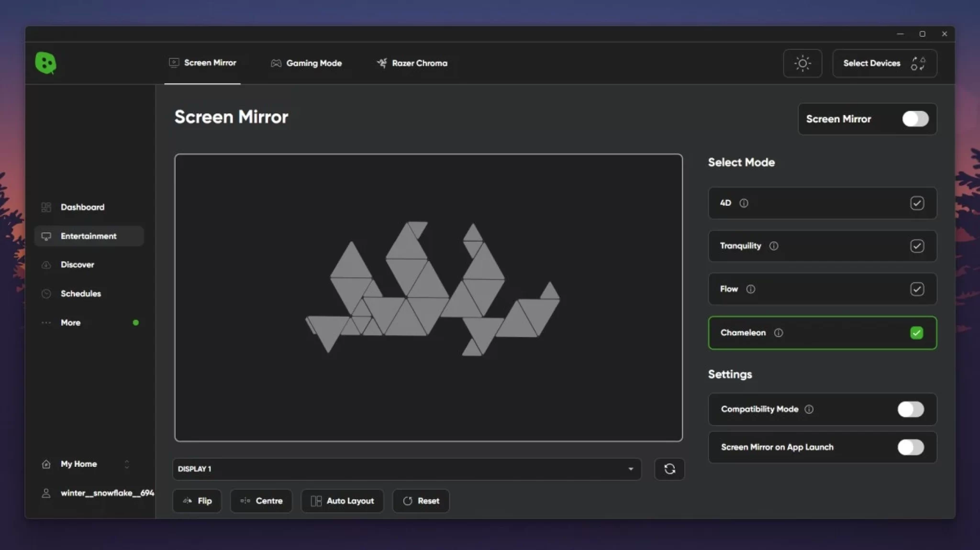Show Compatibility Mode info icon
The width and height of the screenshot is (980, 550).
coord(809,409)
